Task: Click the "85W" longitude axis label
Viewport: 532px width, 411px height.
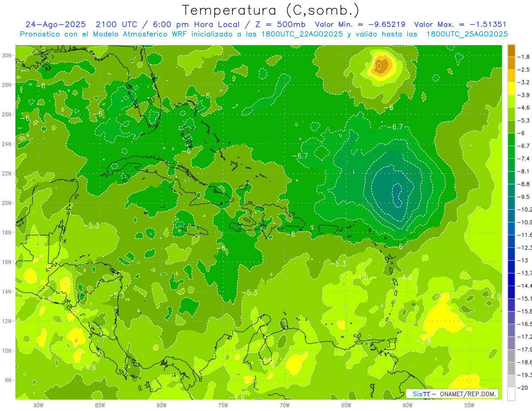Action: (x=100, y=405)
